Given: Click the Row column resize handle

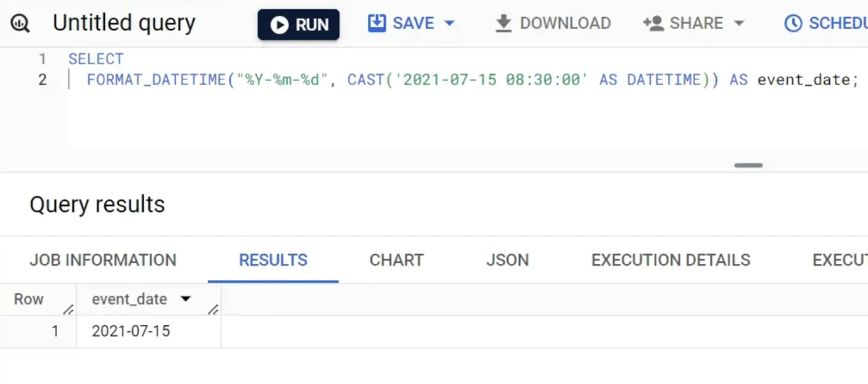Looking at the screenshot, I should pyautogui.click(x=68, y=310).
